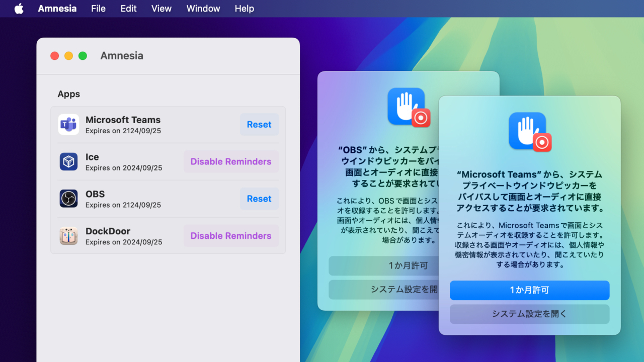Image resolution: width=644 pixels, height=362 pixels.
Task: Click the Amnesia window title
Action: tap(122, 56)
